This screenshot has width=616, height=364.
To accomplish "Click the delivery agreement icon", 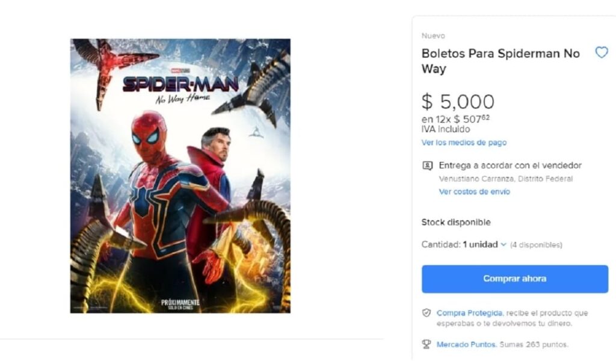I will coord(427,165).
